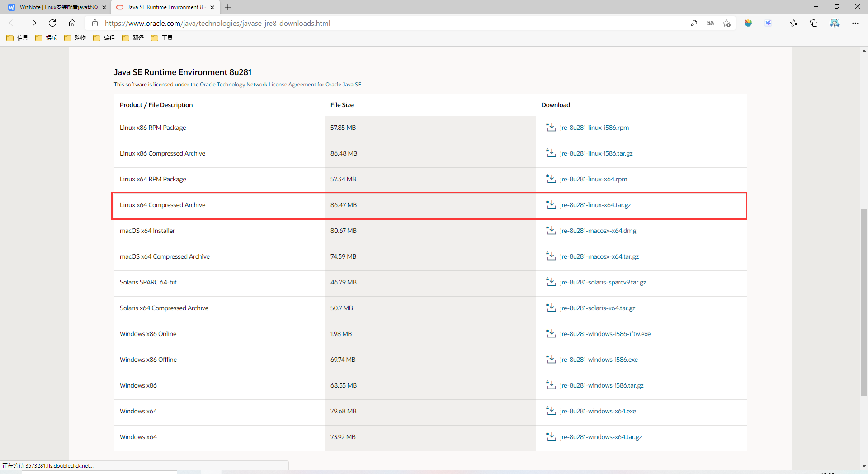Reload the page with refresh icon
The height and width of the screenshot is (474, 868).
pos(52,23)
